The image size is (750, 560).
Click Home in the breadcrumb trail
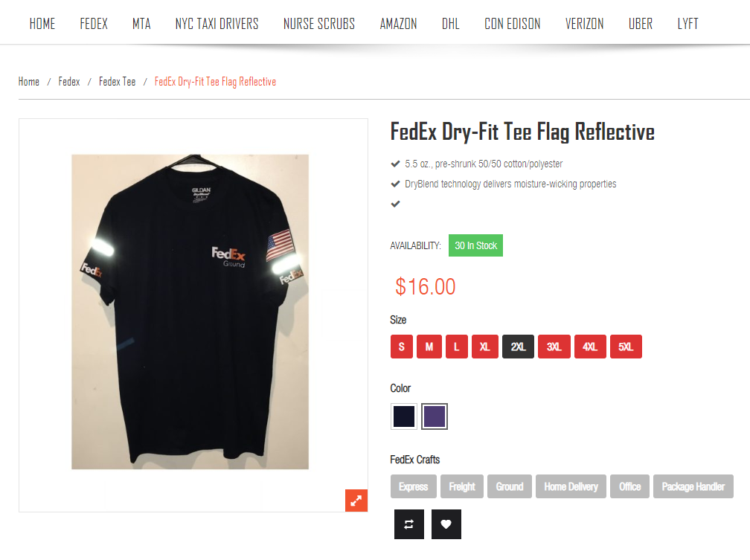click(29, 82)
